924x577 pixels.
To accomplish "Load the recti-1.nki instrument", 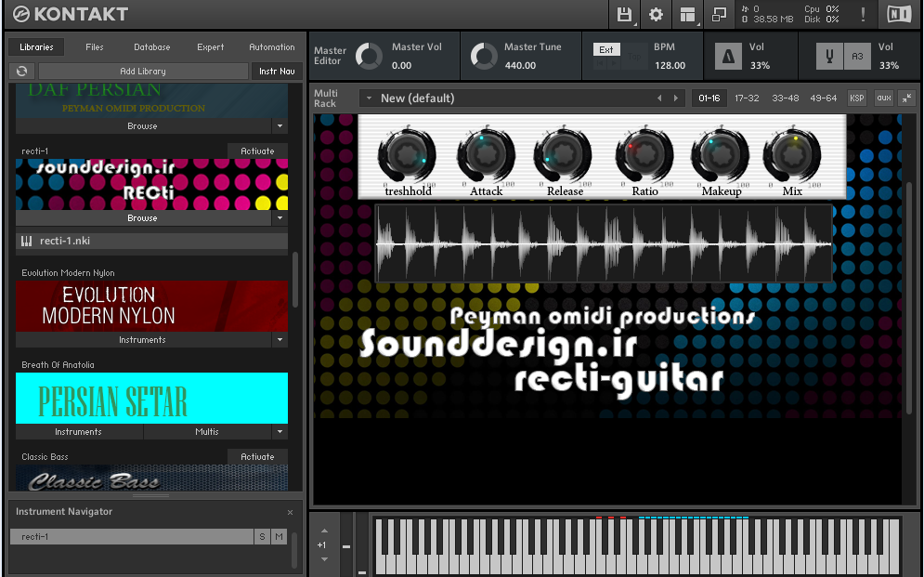I will pos(152,241).
